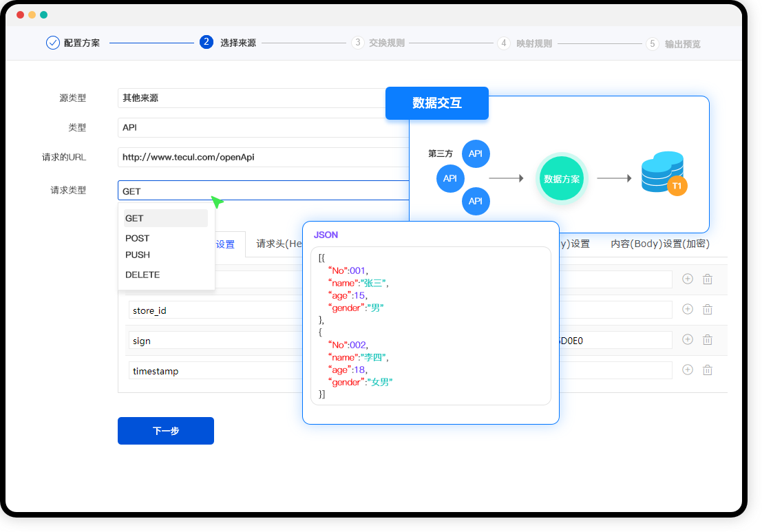Choose GET from the request type list
Image resolution: width=762 pixels, height=532 pixels.
pyautogui.click(x=166, y=218)
